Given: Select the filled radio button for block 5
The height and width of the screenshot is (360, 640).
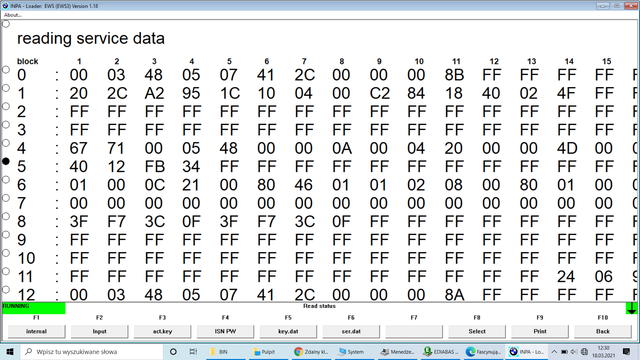Looking at the screenshot, I should coord(6,162).
